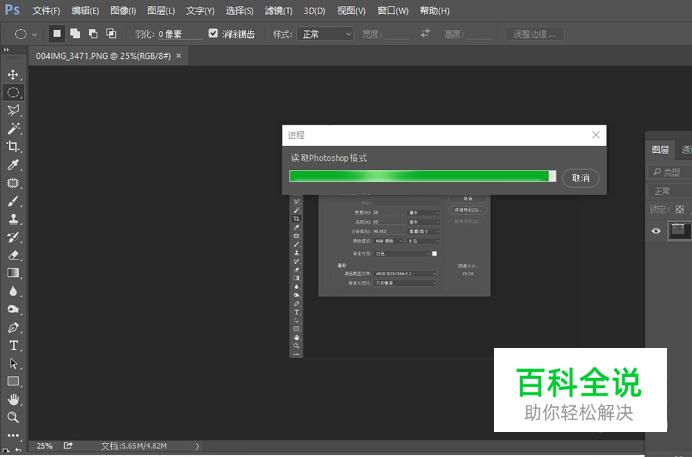This screenshot has height=457, width=692.
Task: Select the Zoom tool
Action: click(13, 417)
